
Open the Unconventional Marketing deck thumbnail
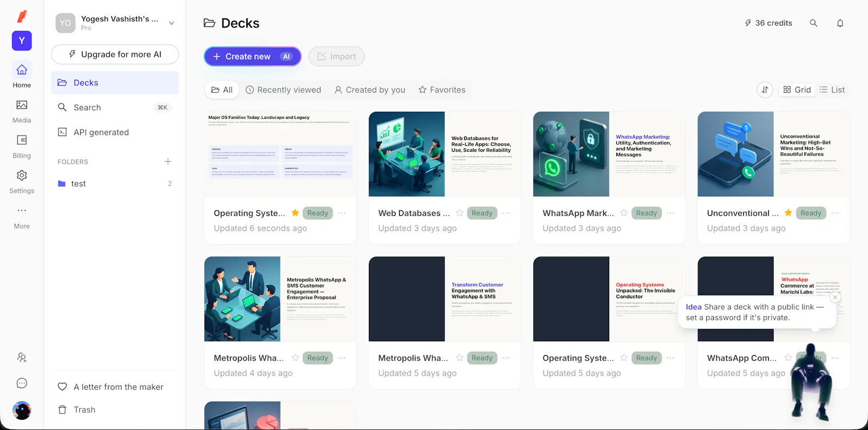(774, 154)
